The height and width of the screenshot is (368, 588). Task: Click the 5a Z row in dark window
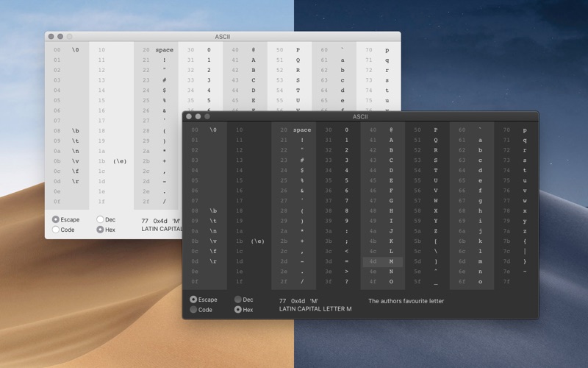(427, 231)
